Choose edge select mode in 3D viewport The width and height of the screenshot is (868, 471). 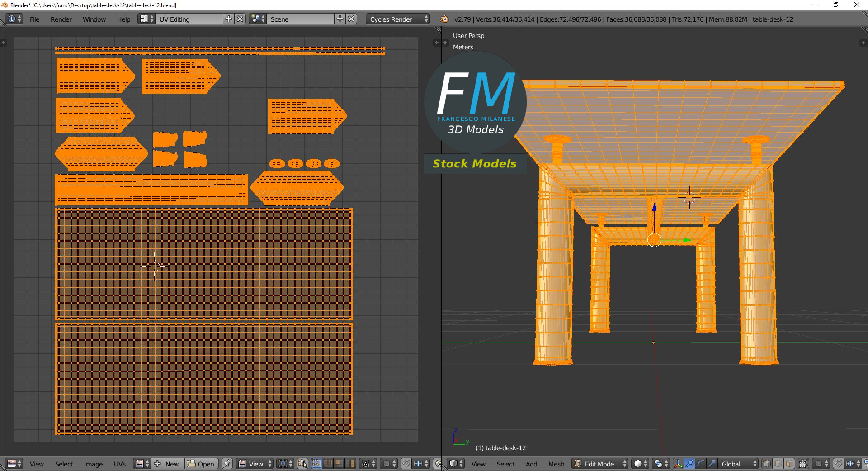click(x=778, y=464)
